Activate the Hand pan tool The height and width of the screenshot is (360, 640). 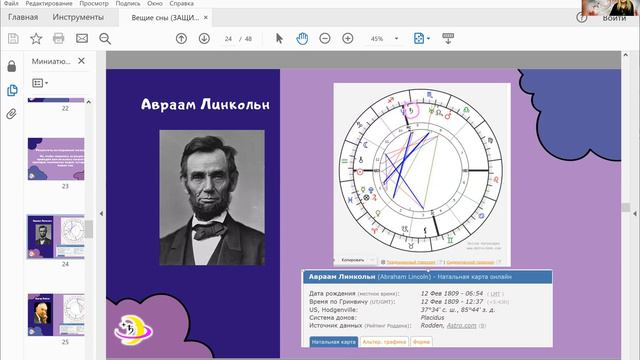click(302, 38)
